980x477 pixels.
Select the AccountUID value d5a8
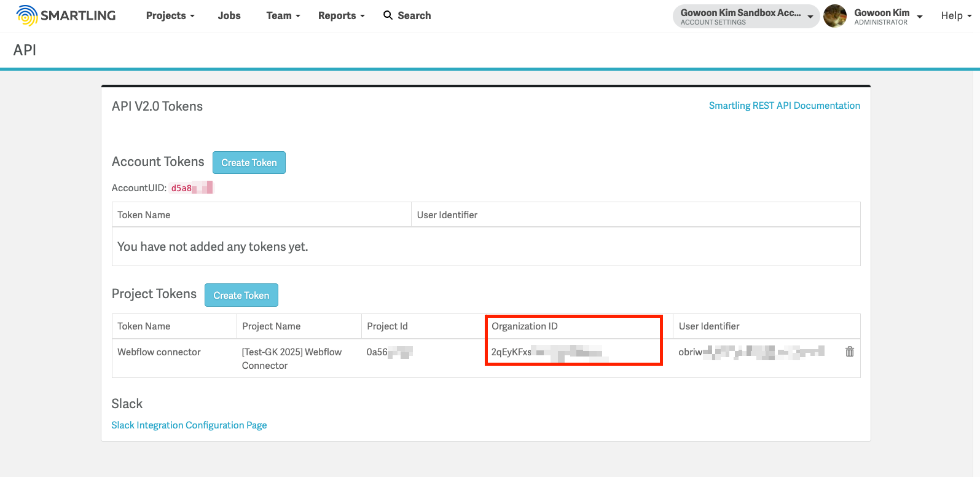192,188
